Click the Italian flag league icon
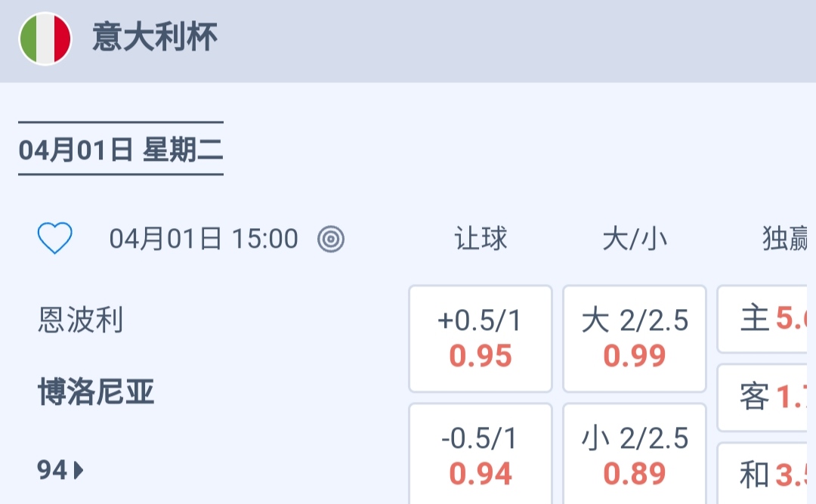This screenshot has width=816, height=504. click(x=45, y=38)
